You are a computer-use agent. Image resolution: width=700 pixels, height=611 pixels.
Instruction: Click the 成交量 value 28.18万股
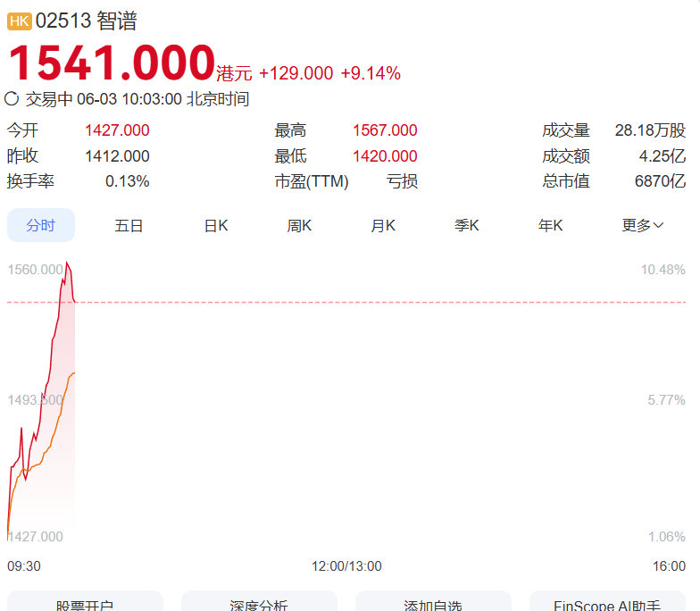point(650,130)
